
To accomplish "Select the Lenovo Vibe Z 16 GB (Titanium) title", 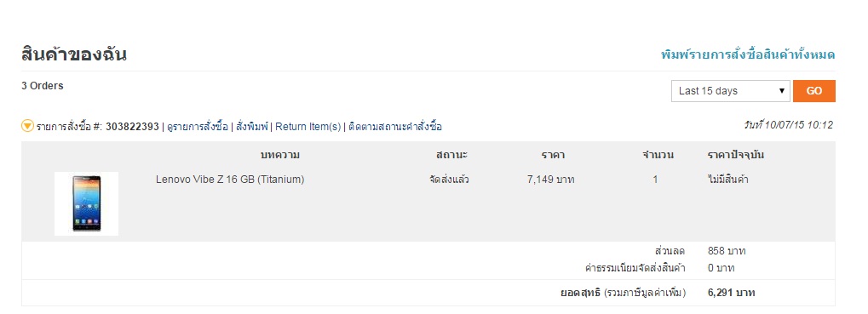I will coord(230,180).
